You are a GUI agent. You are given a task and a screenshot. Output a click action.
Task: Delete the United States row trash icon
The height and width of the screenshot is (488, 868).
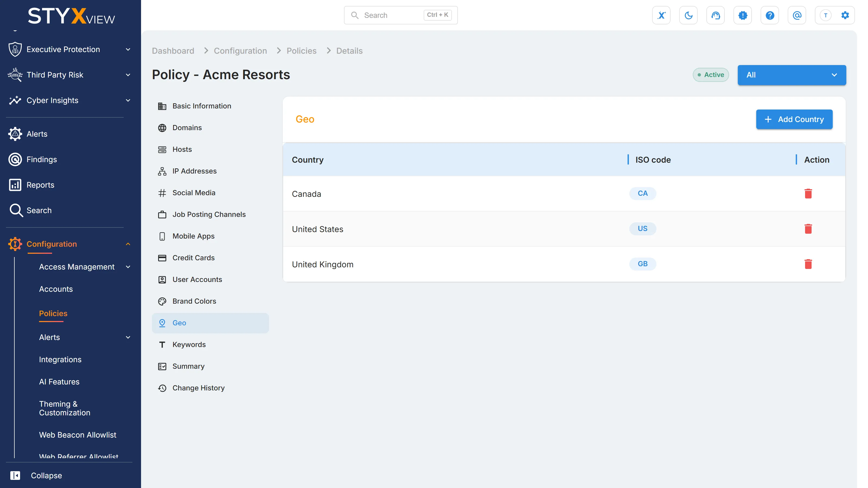coord(808,229)
